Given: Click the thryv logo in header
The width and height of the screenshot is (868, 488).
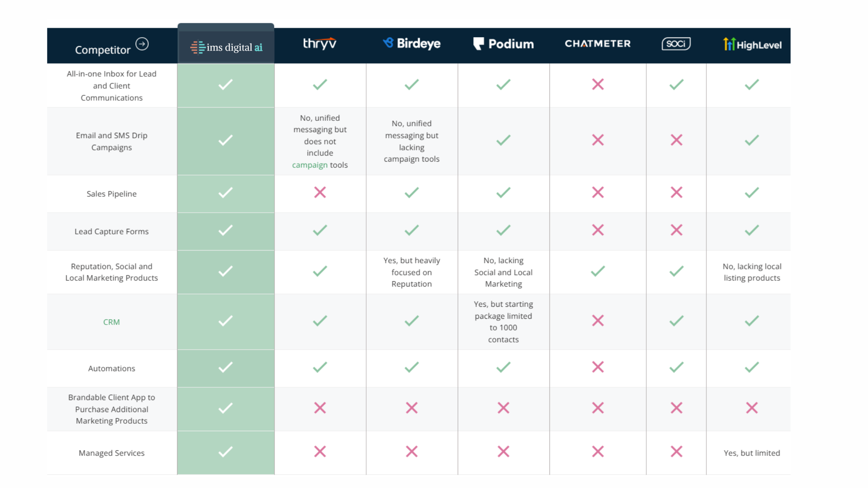Looking at the screenshot, I should tap(320, 43).
